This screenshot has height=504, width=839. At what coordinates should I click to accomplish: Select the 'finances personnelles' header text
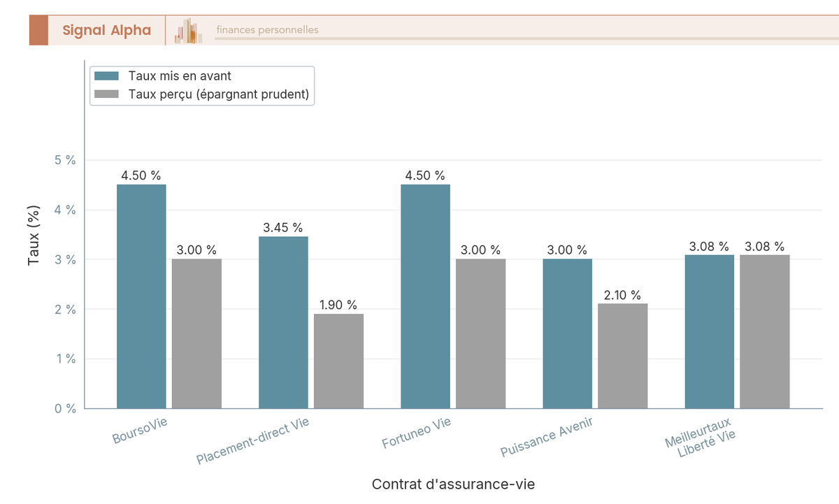267,30
